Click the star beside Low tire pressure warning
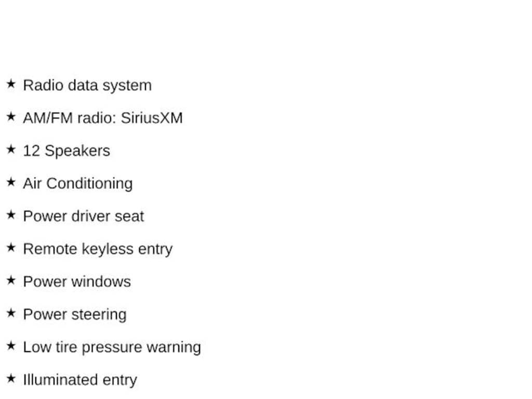532x399 pixels. tap(11, 345)
